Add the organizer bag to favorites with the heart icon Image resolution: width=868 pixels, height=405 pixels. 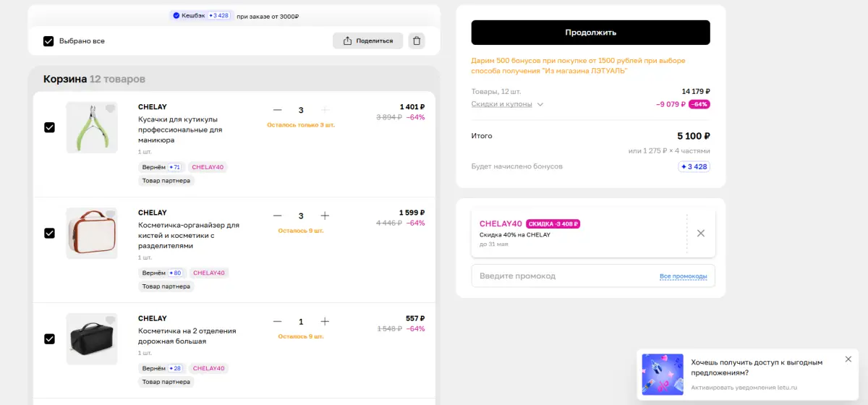tap(110, 215)
